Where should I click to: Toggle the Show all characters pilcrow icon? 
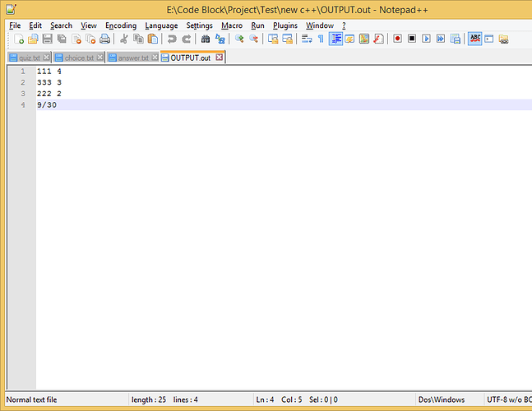tap(321, 39)
